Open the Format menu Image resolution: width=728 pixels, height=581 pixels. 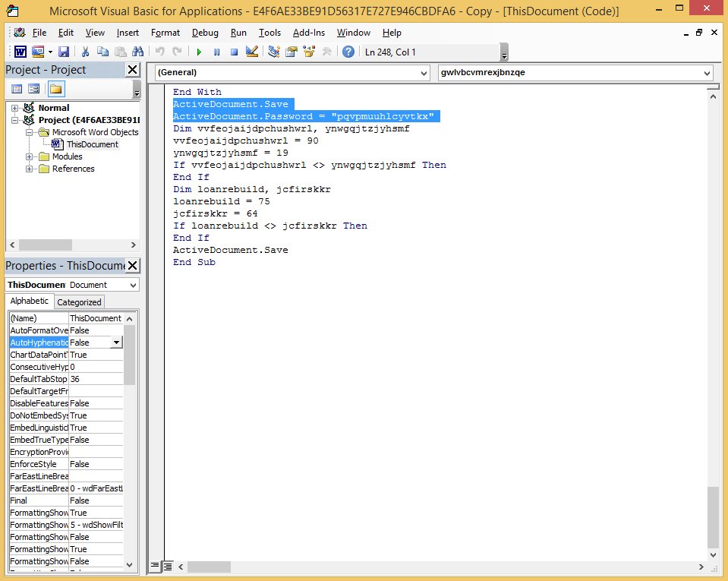coord(165,33)
